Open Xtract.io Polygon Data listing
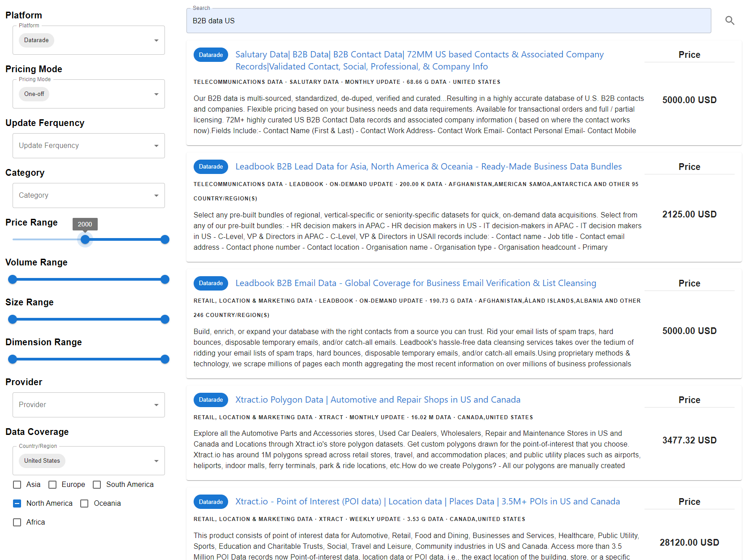Viewport: 753px width, 560px height. 378,400
